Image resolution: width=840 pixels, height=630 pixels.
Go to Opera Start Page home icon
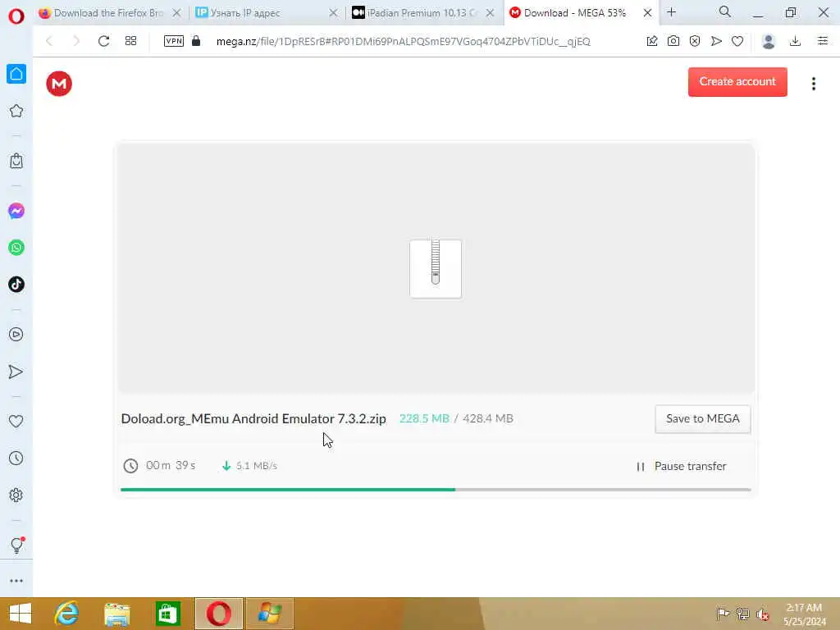pos(16,74)
